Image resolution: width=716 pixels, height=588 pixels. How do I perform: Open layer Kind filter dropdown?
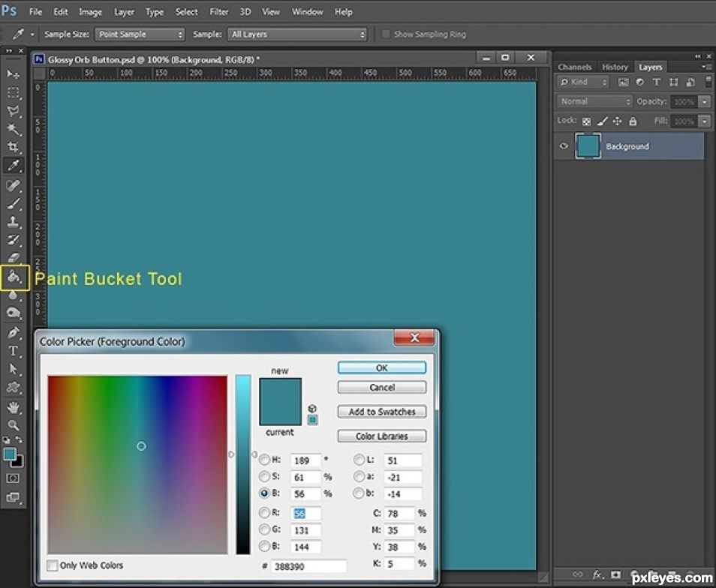(x=584, y=82)
